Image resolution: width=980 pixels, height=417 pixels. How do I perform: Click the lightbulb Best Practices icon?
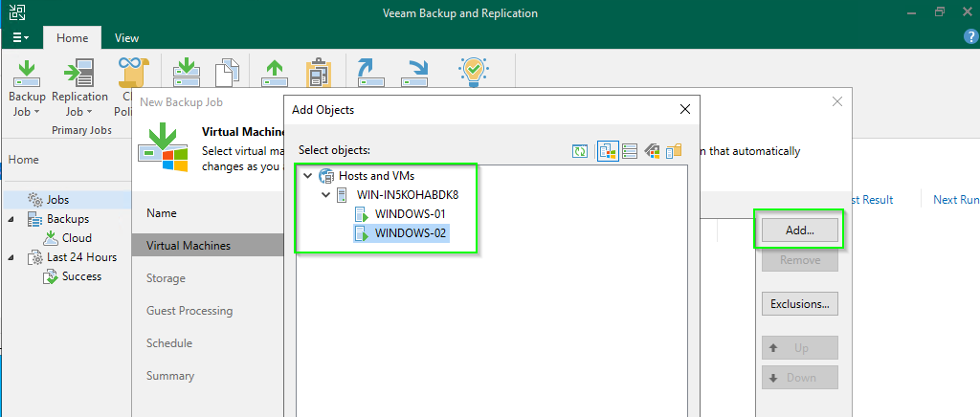[x=473, y=73]
